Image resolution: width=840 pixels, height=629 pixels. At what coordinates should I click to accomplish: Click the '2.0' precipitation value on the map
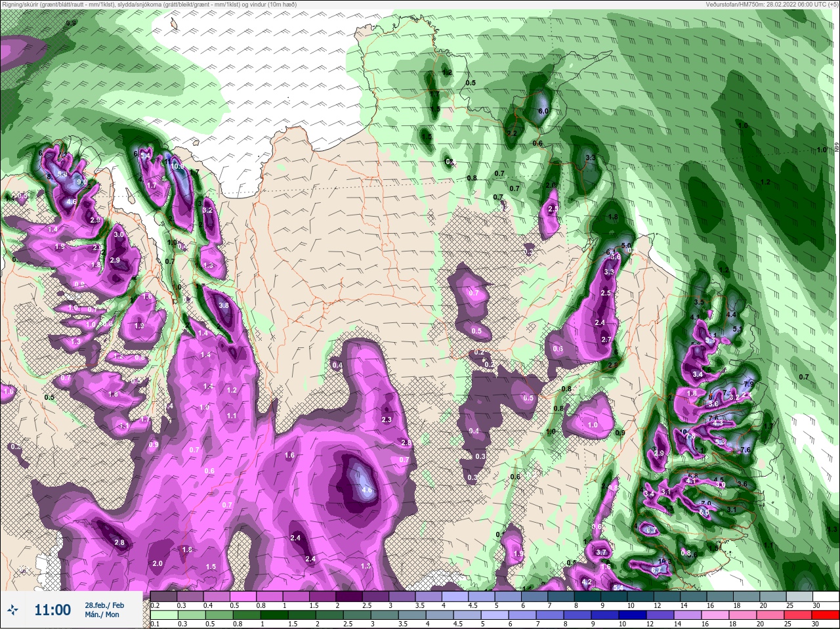point(157,563)
